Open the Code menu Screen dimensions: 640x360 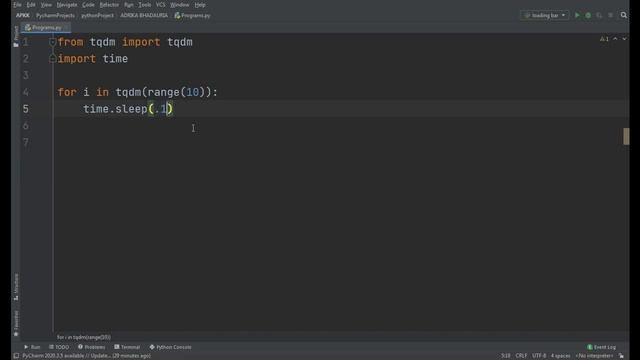(88, 5)
